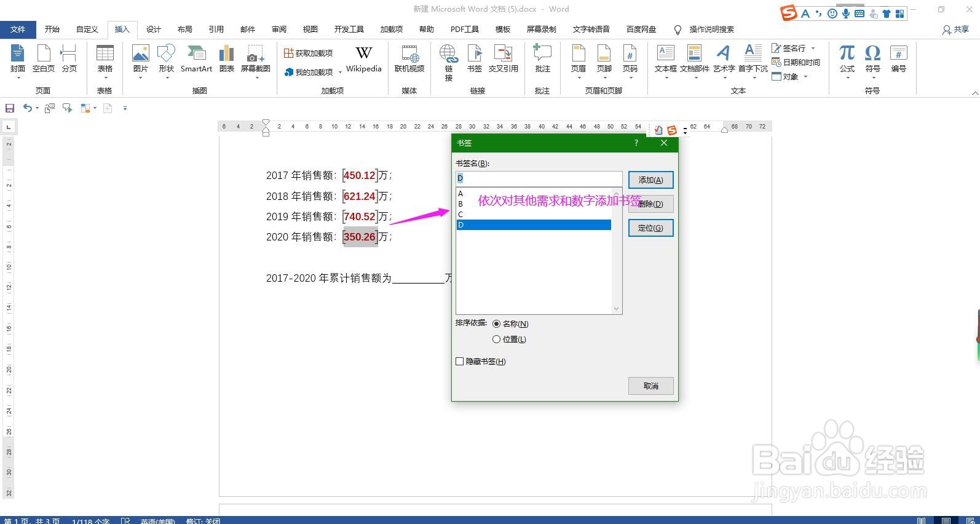Click the Share (共享) button

coord(955,30)
